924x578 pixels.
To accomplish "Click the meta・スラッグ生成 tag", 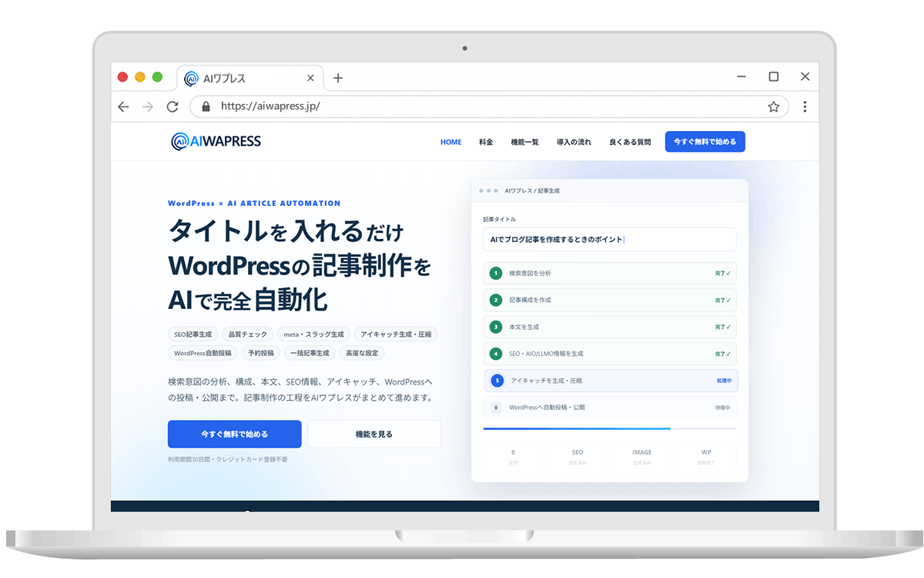I will 314,334.
